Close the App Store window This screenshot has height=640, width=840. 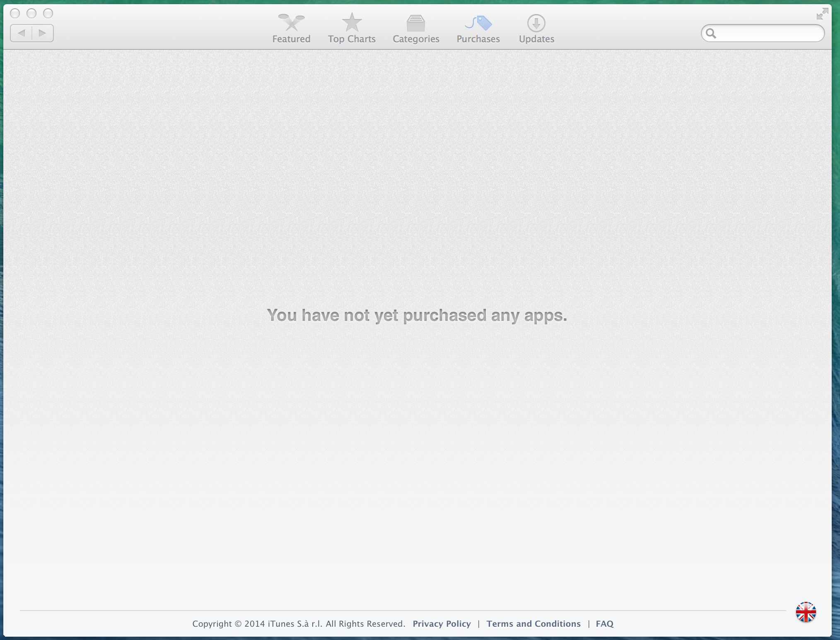point(15,13)
